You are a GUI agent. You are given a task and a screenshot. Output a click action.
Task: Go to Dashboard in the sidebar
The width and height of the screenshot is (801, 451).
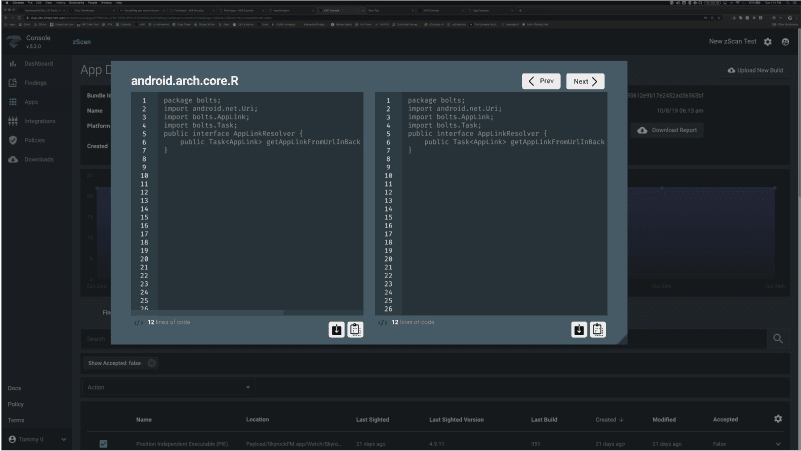[38, 63]
